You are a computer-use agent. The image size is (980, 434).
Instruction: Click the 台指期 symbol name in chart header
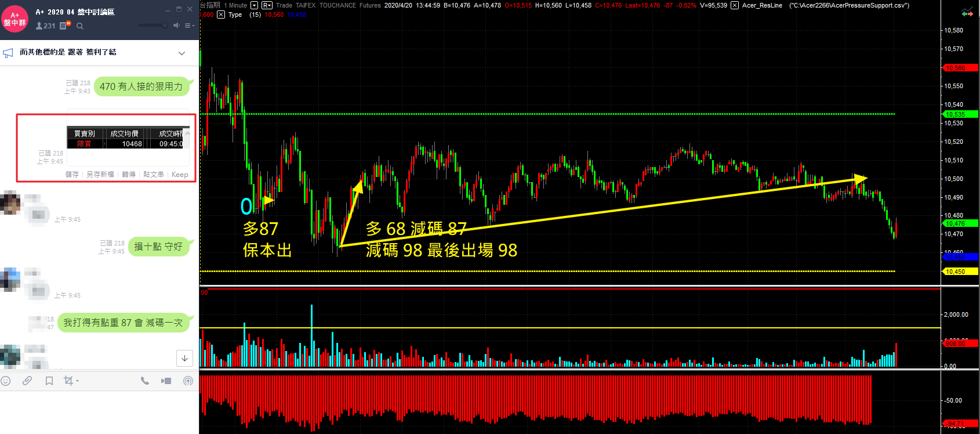[x=210, y=5]
